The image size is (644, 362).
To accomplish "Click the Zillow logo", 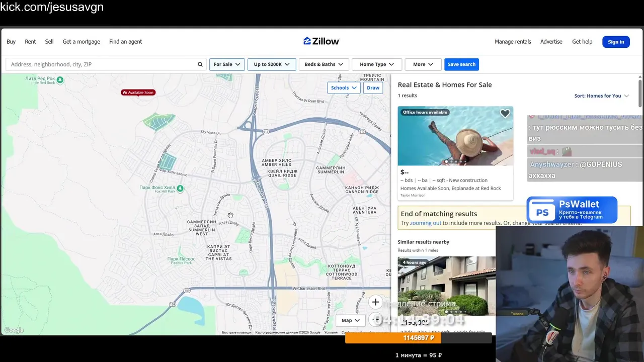I will tap(321, 41).
